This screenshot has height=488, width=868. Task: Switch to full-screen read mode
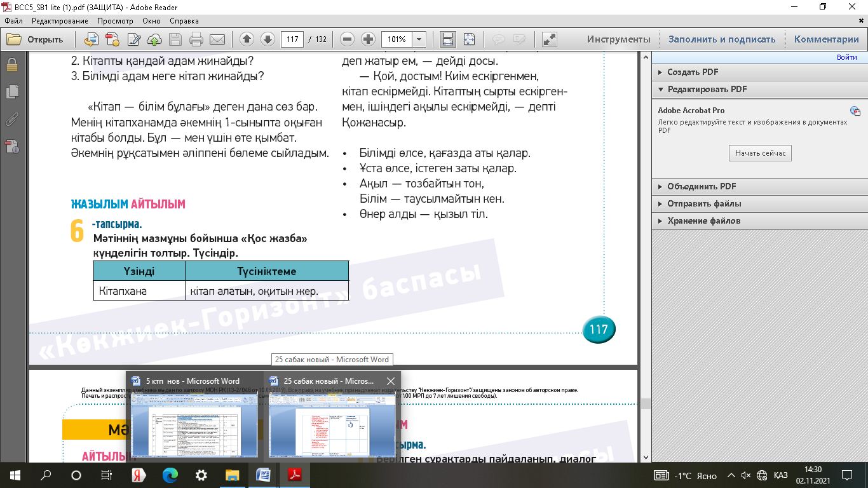pos(549,39)
